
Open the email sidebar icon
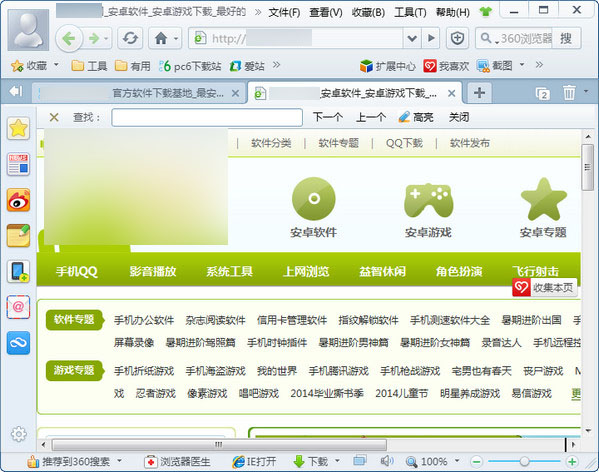point(18,307)
